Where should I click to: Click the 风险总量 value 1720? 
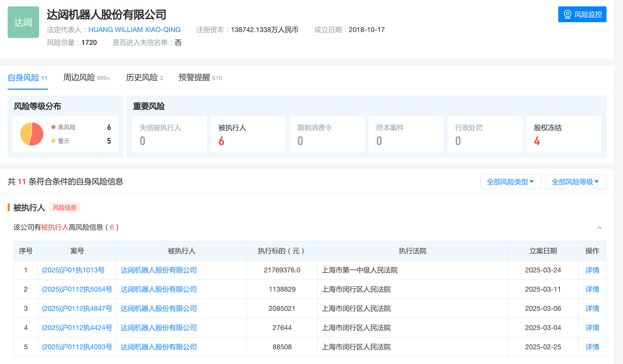pos(89,43)
